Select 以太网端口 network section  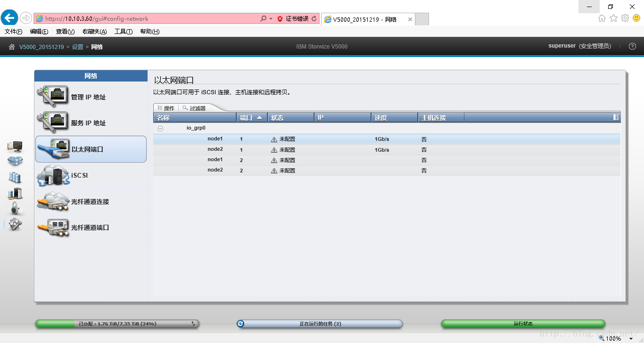click(x=91, y=149)
